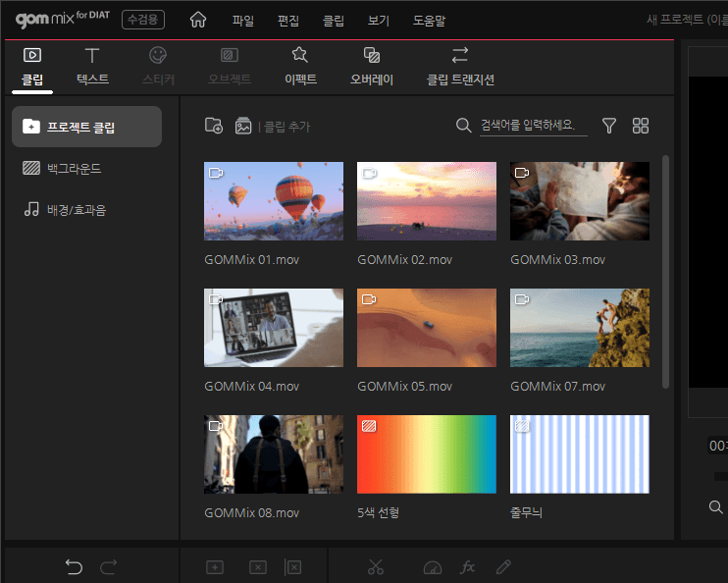Click the fx effects icon
This screenshot has width=728, height=583.
[x=468, y=566]
